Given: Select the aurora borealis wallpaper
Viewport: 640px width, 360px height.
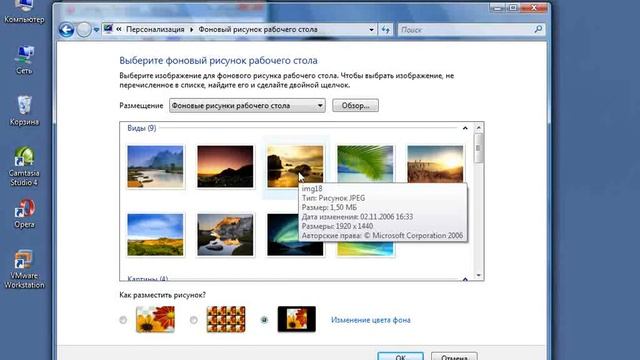Looking at the screenshot, I should (282, 235).
